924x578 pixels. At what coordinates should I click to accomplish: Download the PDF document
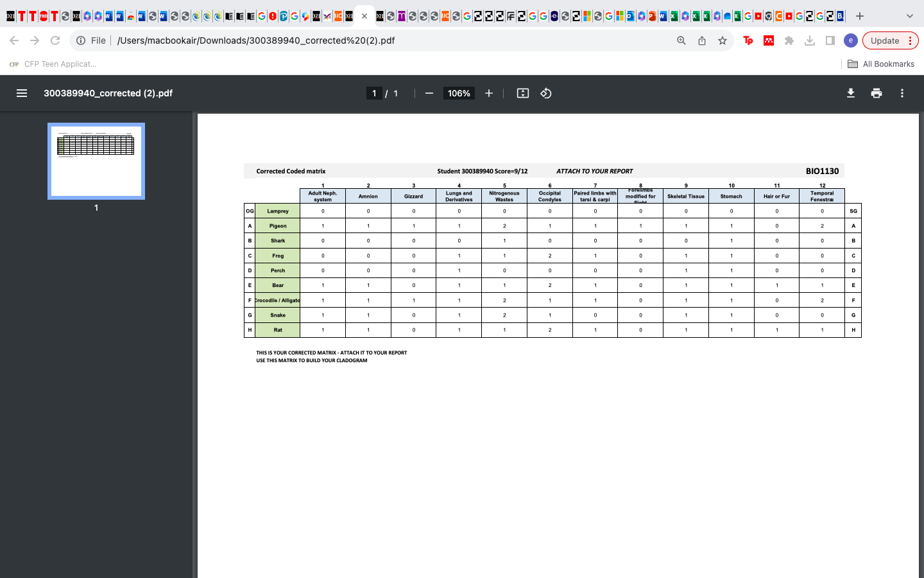coord(850,93)
